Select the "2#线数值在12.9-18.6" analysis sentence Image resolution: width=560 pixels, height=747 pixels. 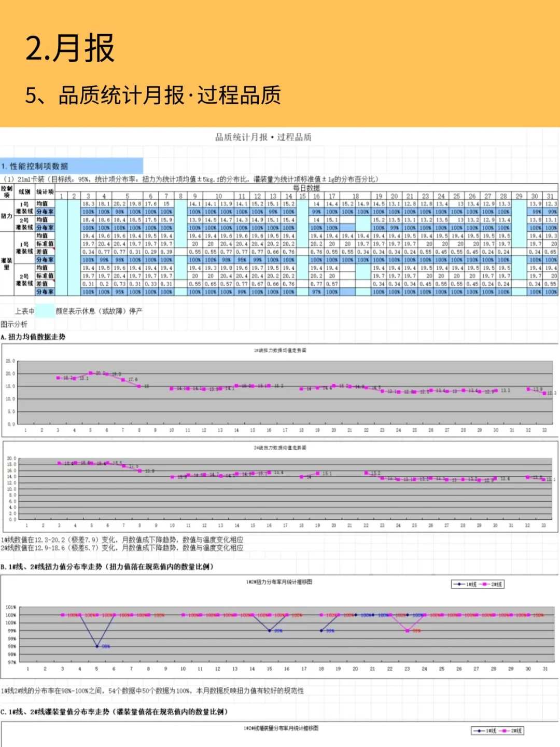pyautogui.click(x=122, y=548)
